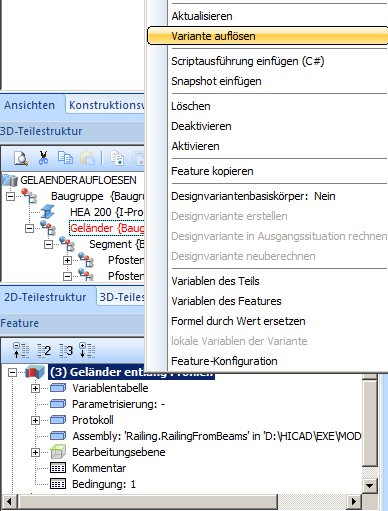Click the scissors cut icon
This screenshot has height=511, width=388.
[43, 158]
